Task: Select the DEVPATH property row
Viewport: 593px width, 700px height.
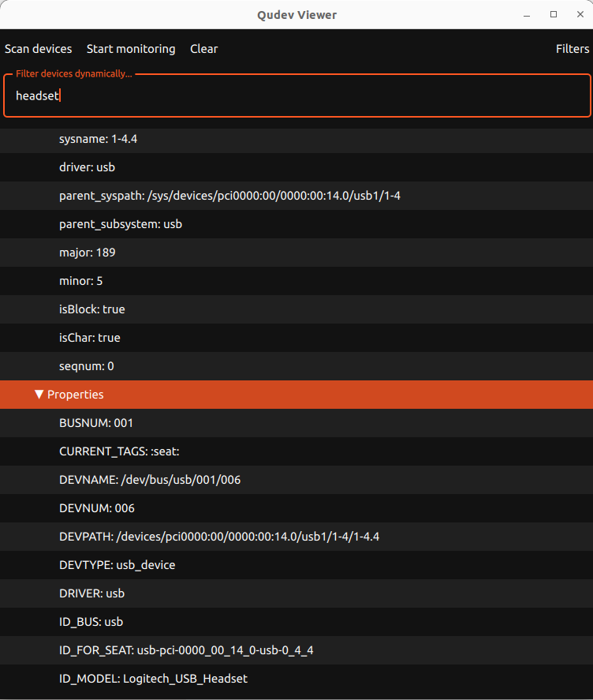Action: point(220,537)
